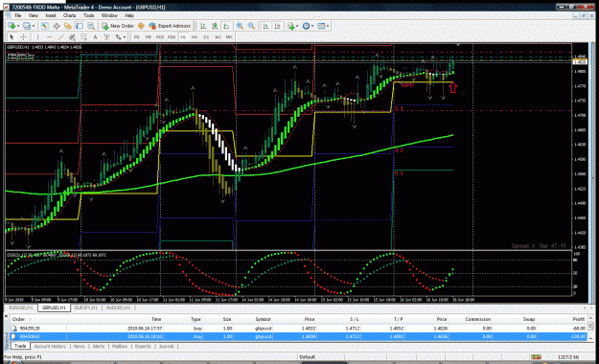Select the order 90429120 row

click(x=298, y=329)
